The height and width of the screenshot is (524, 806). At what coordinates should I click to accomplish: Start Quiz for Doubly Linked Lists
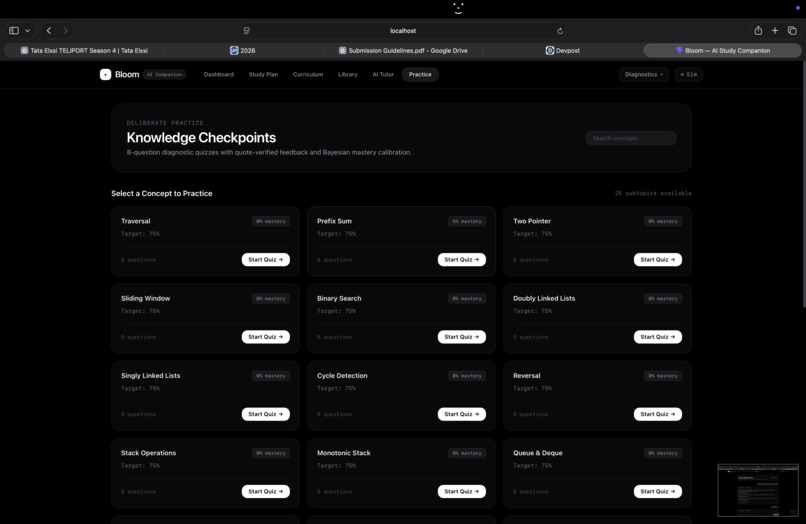[x=657, y=337]
